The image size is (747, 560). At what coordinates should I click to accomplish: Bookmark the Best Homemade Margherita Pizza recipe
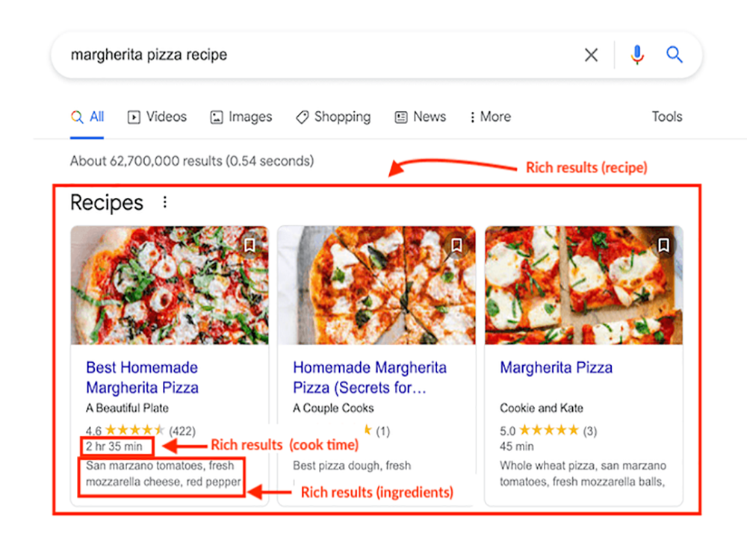coord(250,243)
